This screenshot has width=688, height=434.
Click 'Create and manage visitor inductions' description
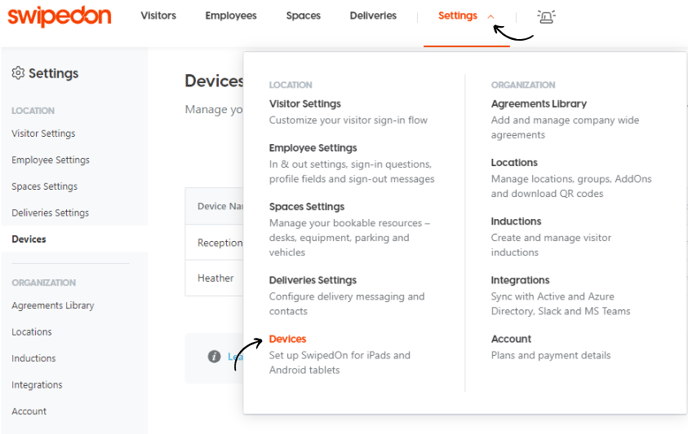(x=551, y=245)
